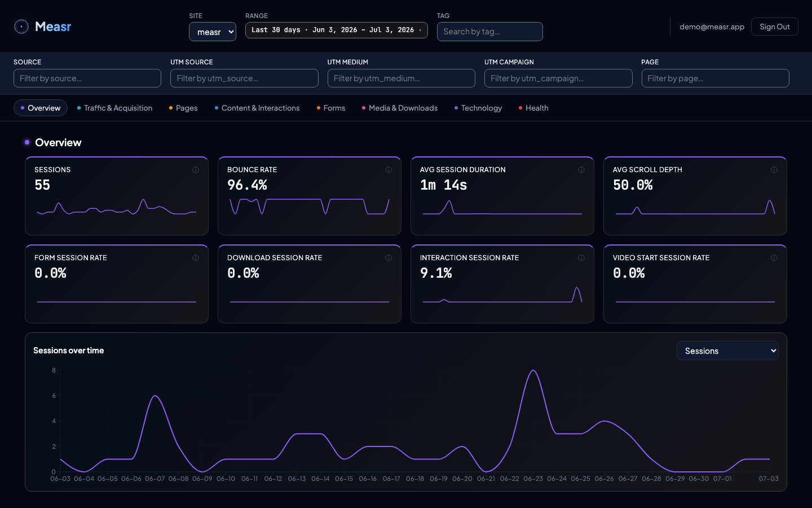Open the measr site dropdown
The height and width of the screenshot is (508, 812).
213,32
